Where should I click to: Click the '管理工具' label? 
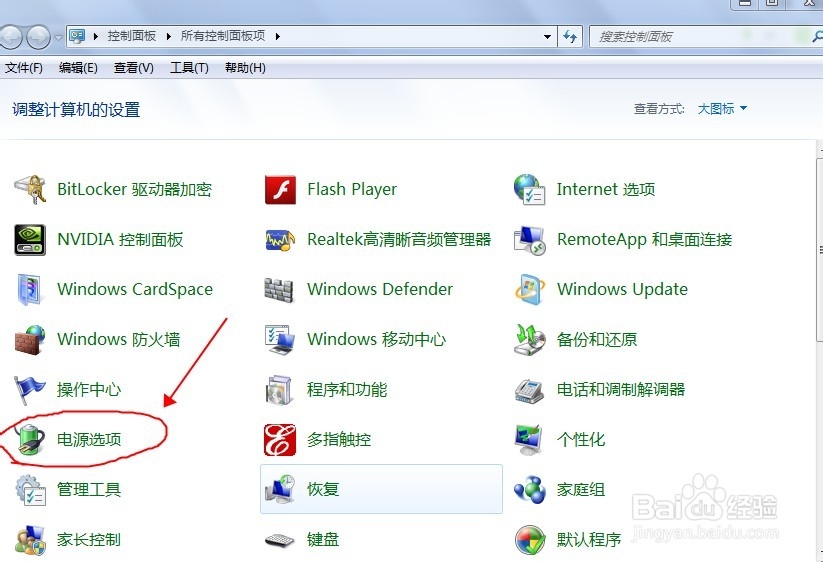[89, 490]
